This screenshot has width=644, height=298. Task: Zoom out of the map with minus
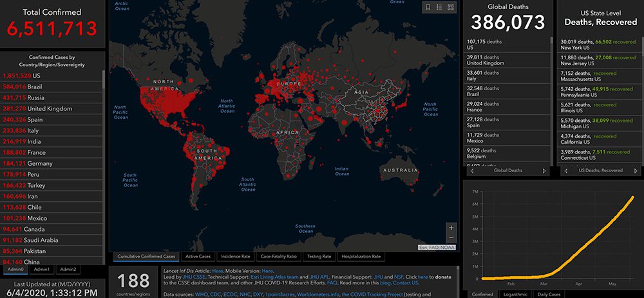point(451,237)
